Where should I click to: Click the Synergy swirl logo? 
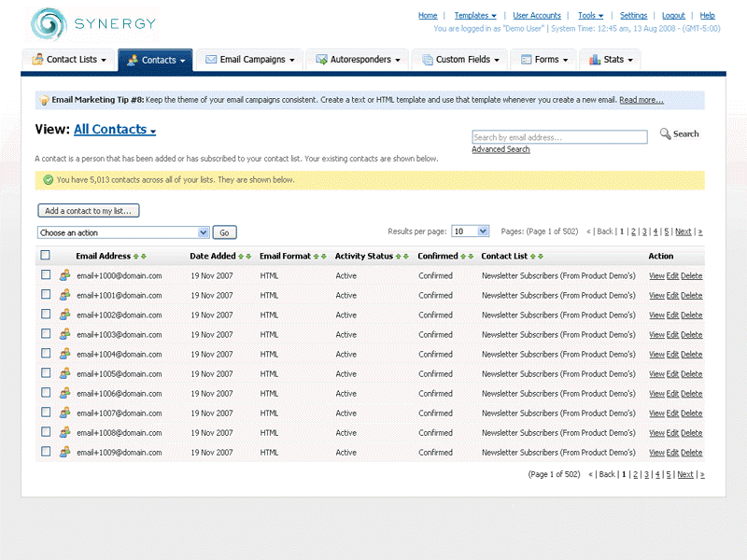48,24
